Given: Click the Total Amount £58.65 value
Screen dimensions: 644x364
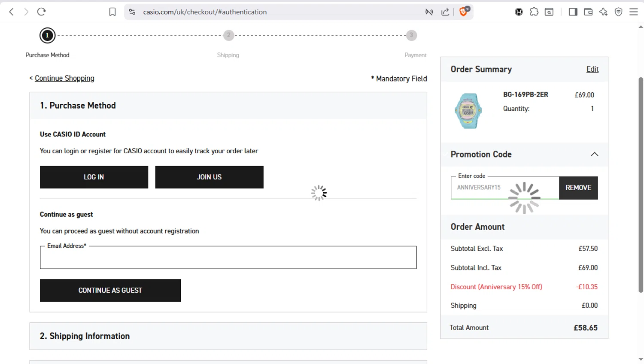Looking at the screenshot, I should (x=586, y=328).
